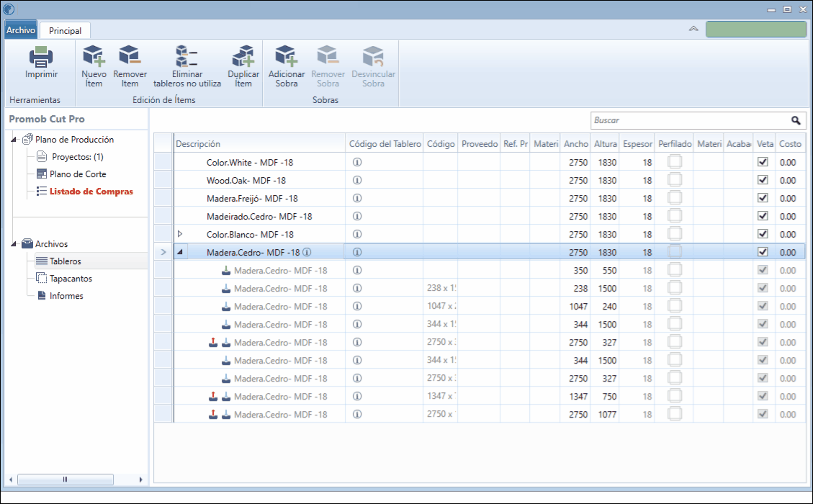Screen dimensions: 813x504
Task: Expand the Color.Blanco- MDF -18 row
Action: coord(180,235)
